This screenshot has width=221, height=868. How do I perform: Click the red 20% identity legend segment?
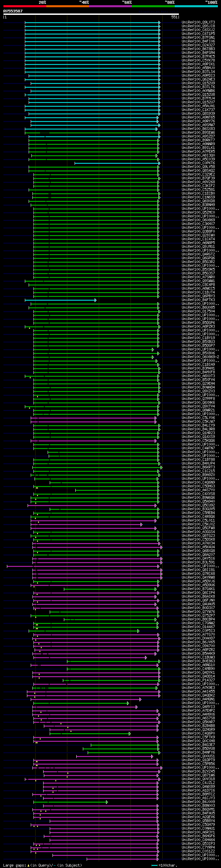tap(25, 6)
